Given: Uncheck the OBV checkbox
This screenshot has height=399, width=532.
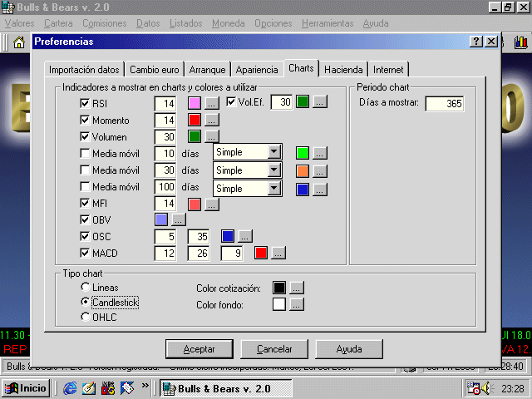Looking at the screenshot, I should point(85,219).
